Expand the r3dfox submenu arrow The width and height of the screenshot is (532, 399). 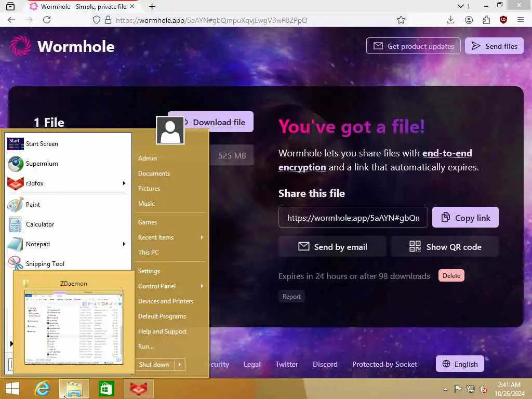click(x=124, y=183)
